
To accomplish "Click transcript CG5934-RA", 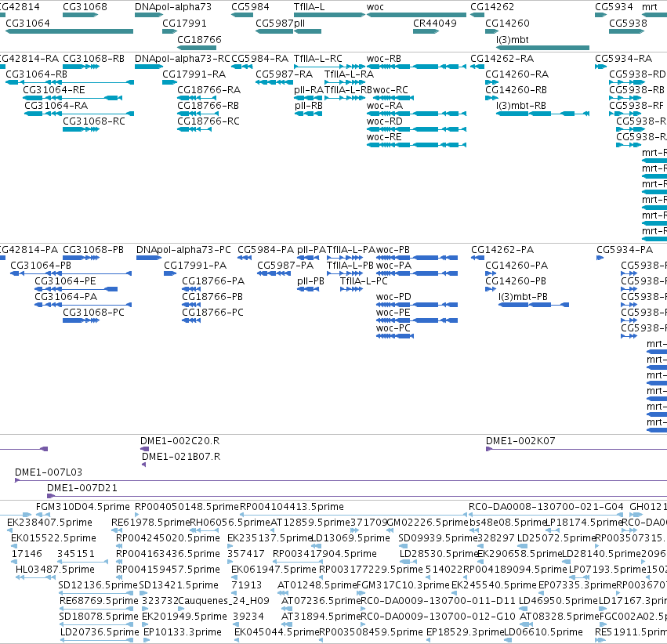I will 600,67.
